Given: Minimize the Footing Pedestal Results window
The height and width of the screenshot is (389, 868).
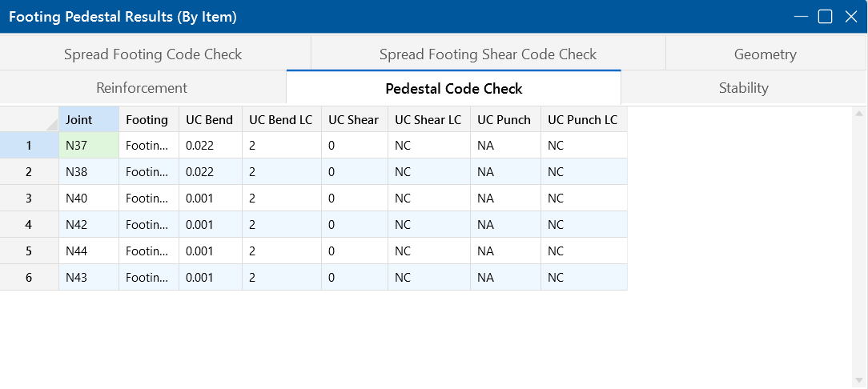Looking at the screenshot, I should [x=800, y=17].
